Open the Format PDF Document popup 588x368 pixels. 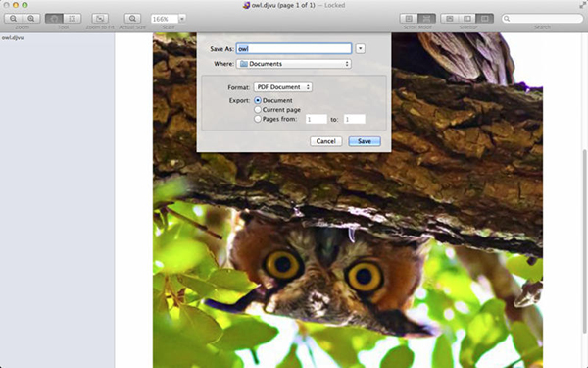tap(283, 87)
